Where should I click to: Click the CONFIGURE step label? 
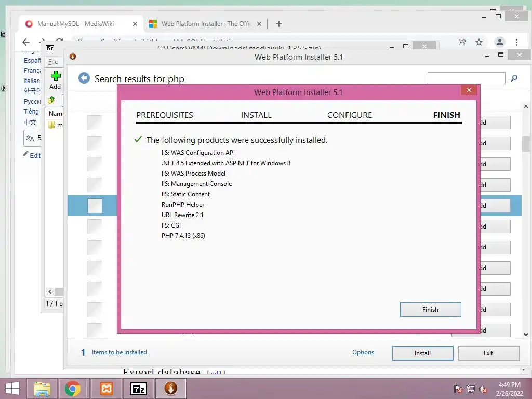tap(350, 115)
